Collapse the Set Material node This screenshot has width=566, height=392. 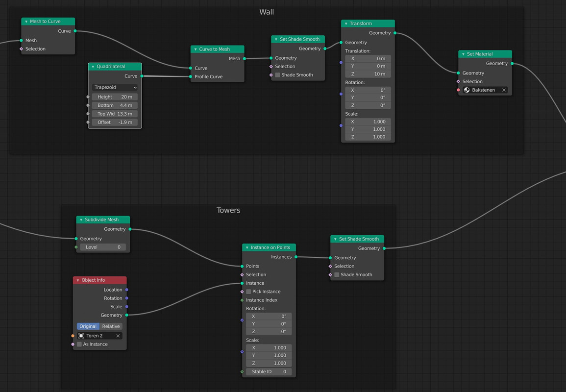tap(464, 54)
